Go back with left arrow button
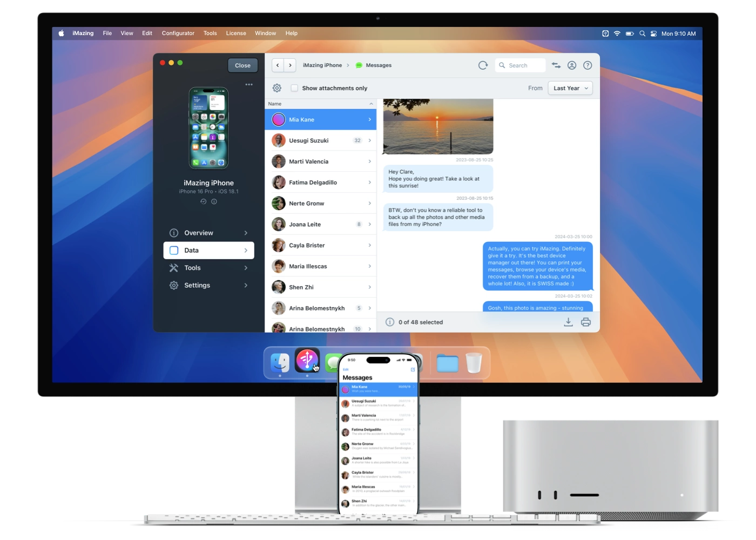Viewport: 756px width, 540px height. click(x=278, y=65)
